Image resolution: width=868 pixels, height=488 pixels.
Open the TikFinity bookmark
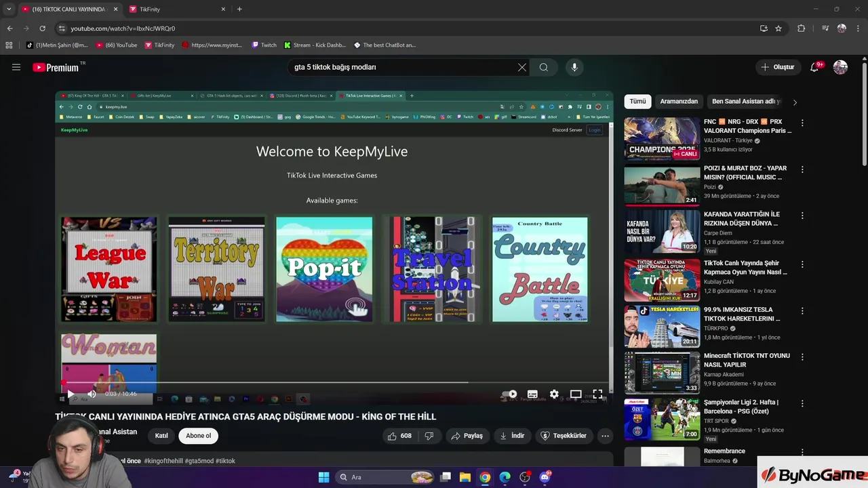click(x=159, y=45)
